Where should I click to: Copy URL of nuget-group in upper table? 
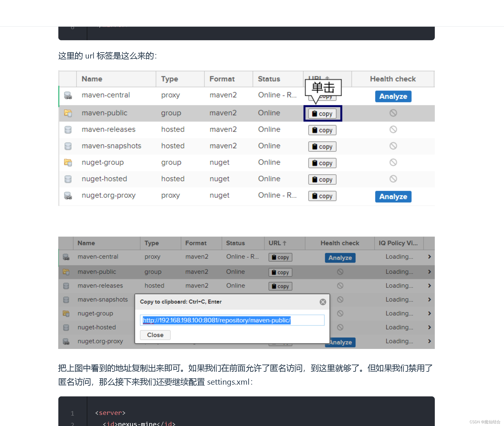(322, 163)
